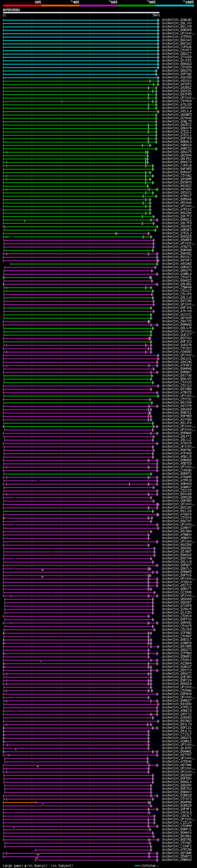Image resolution: width=197 pixels, height=868 pixels.
Task: Select hit label UniRef100_Q0WRL4
Action: coord(177,274)
